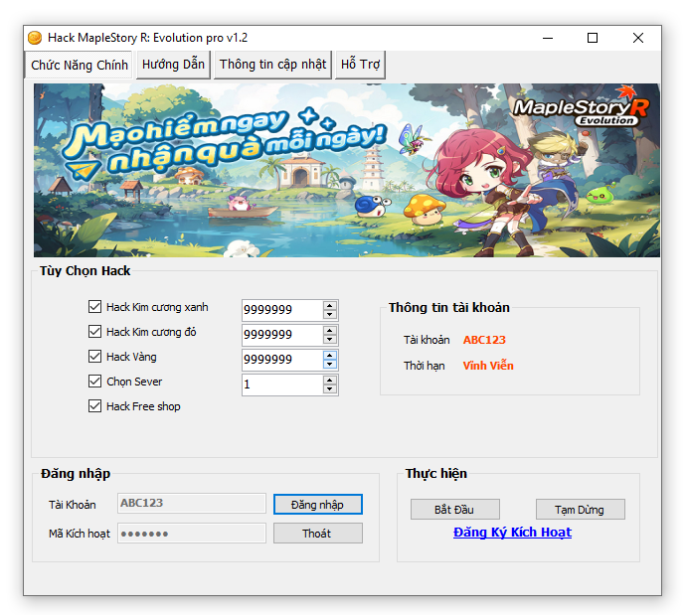Viewport: 686px width, 616px height.
Task: Close the Hack MapleStory R window
Action: pos(638,38)
